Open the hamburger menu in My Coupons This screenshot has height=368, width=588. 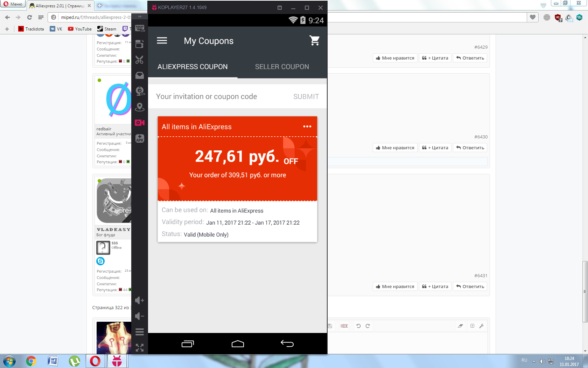[162, 41]
